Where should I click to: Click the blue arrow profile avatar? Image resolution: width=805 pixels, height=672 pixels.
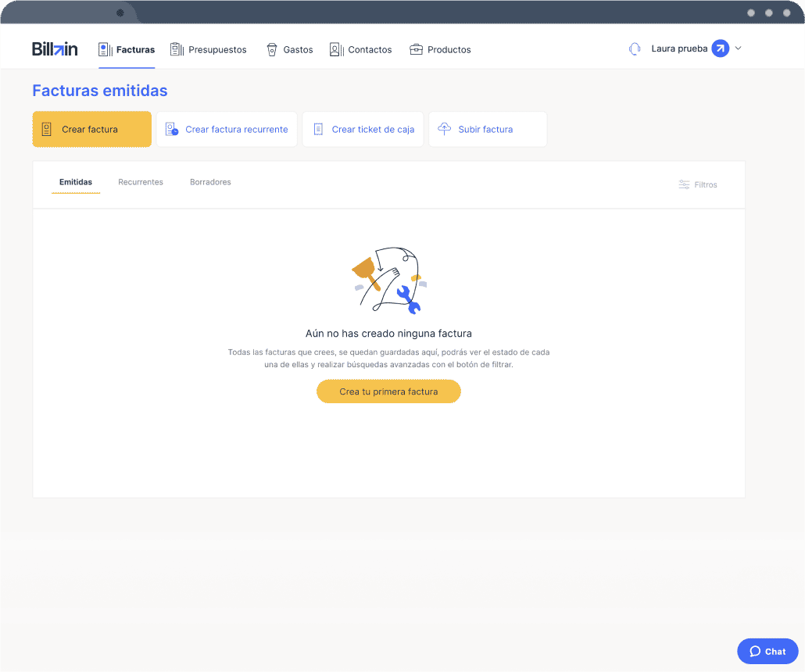(x=721, y=48)
